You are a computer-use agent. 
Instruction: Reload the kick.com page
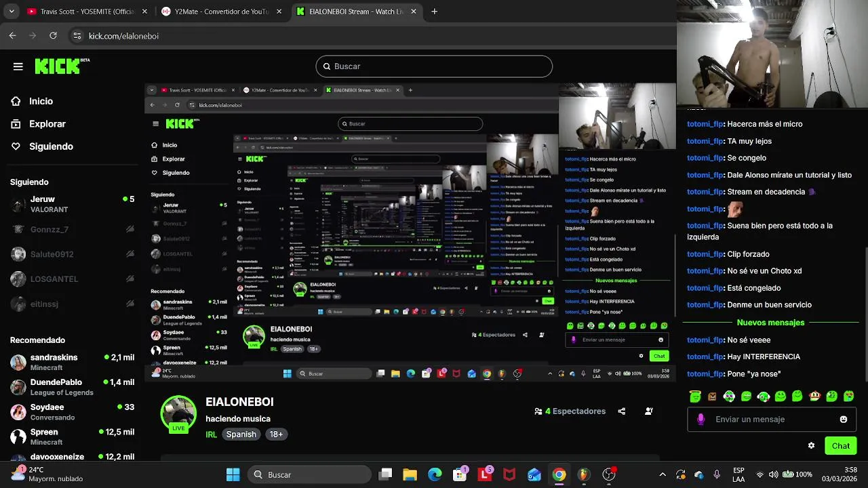point(53,36)
